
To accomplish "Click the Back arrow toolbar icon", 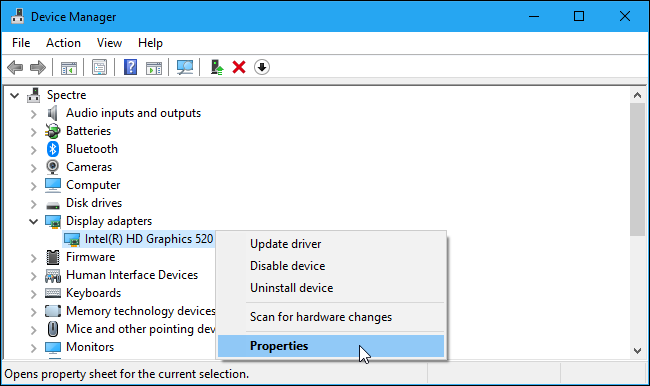I will coord(15,67).
